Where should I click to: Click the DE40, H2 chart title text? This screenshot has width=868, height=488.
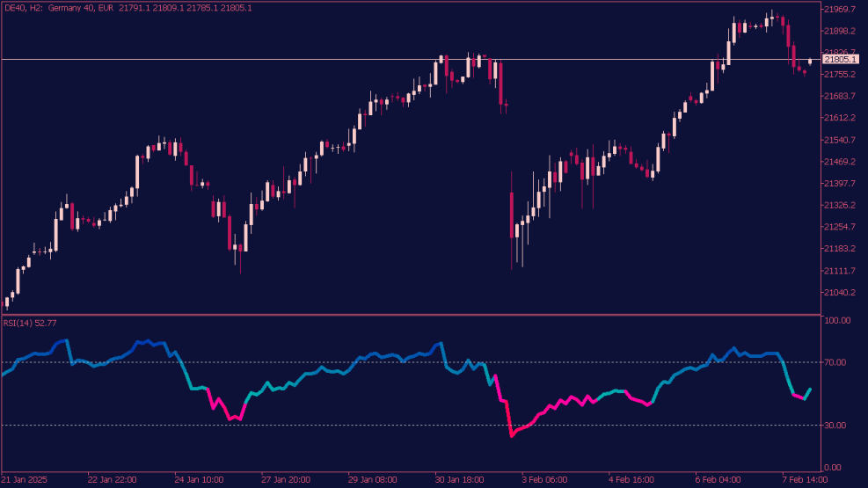coord(128,8)
